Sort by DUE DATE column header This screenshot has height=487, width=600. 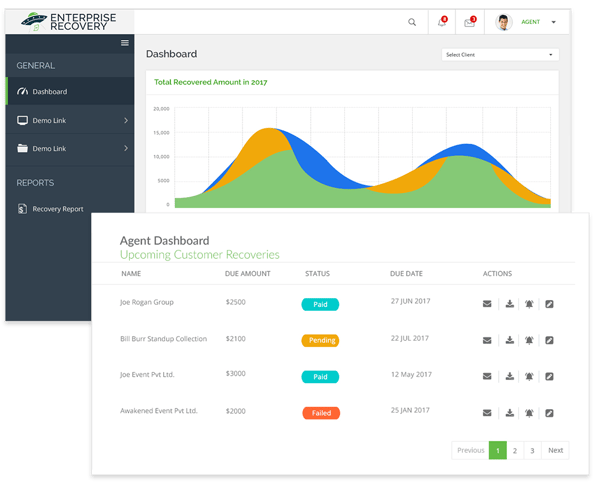click(406, 274)
